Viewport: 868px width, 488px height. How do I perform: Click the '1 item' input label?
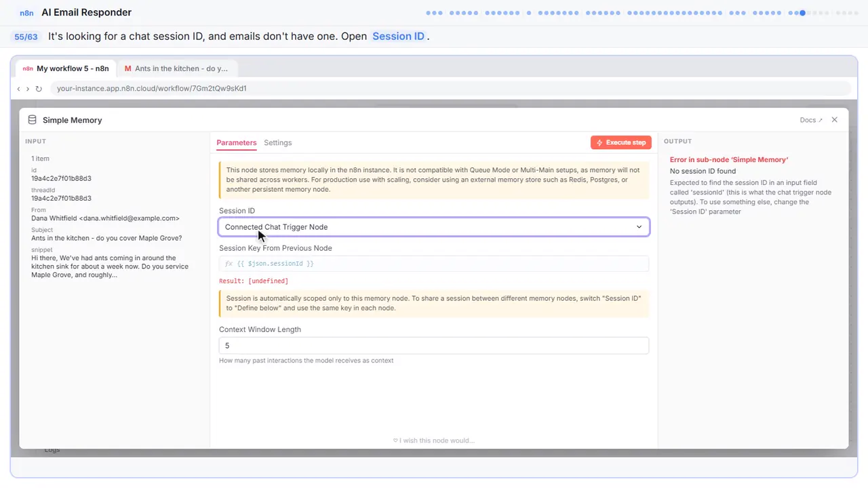[41, 158]
